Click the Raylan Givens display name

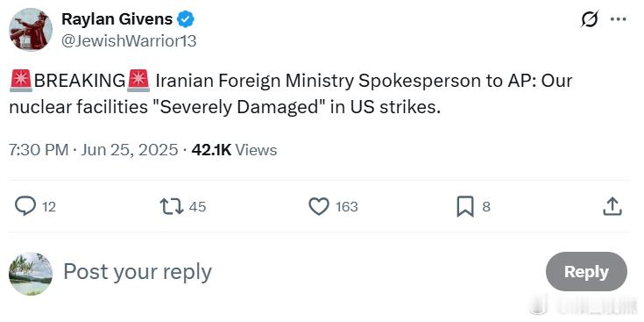(x=117, y=19)
